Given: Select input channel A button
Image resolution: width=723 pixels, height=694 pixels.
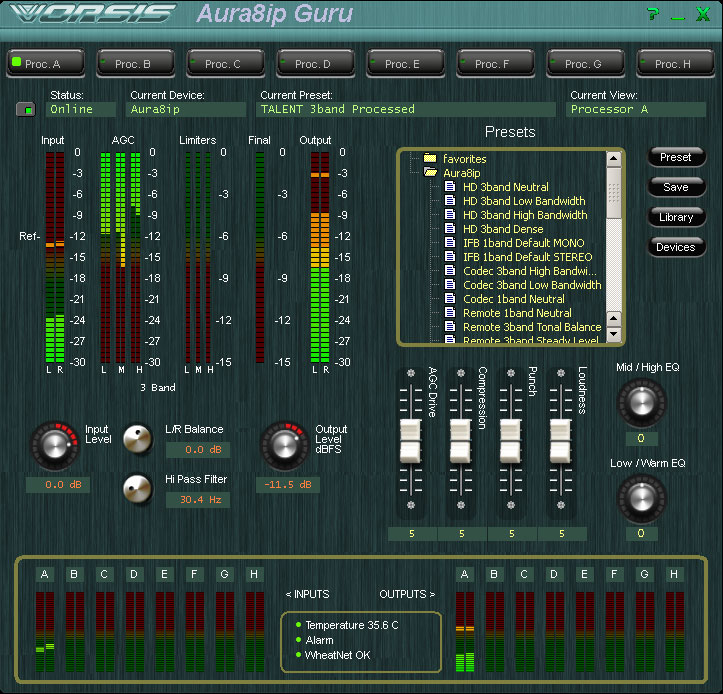Looking at the screenshot, I should click(44, 574).
